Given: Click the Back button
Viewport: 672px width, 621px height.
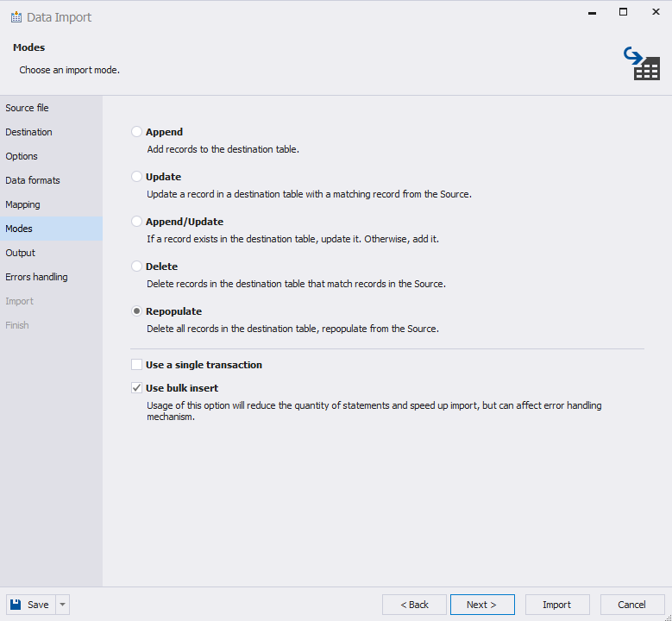Looking at the screenshot, I should tap(414, 605).
